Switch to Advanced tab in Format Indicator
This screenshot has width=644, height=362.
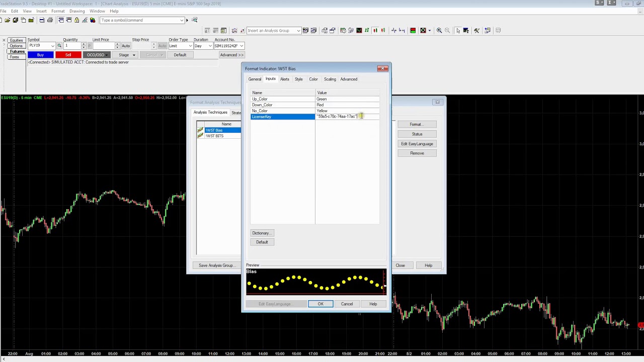tap(349, 79)
